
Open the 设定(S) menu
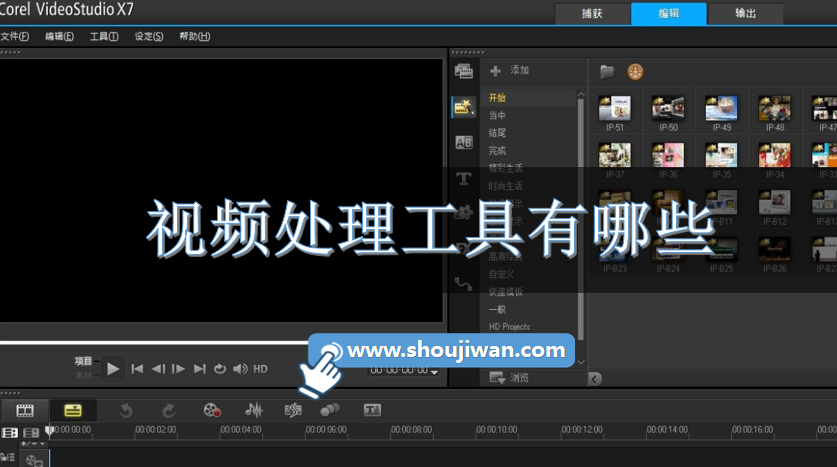point(149,36)
